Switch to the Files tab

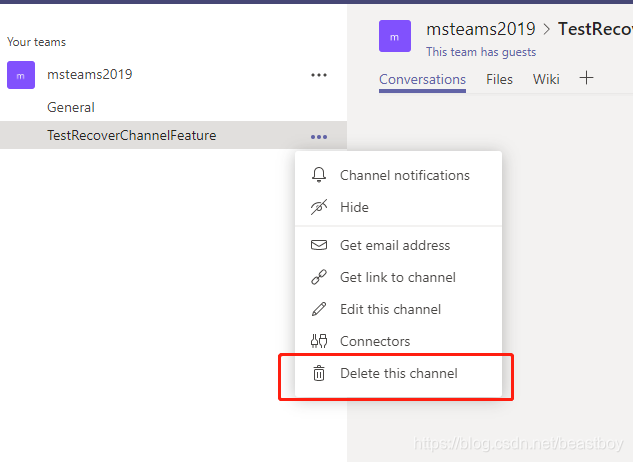(x=499, y=80)
